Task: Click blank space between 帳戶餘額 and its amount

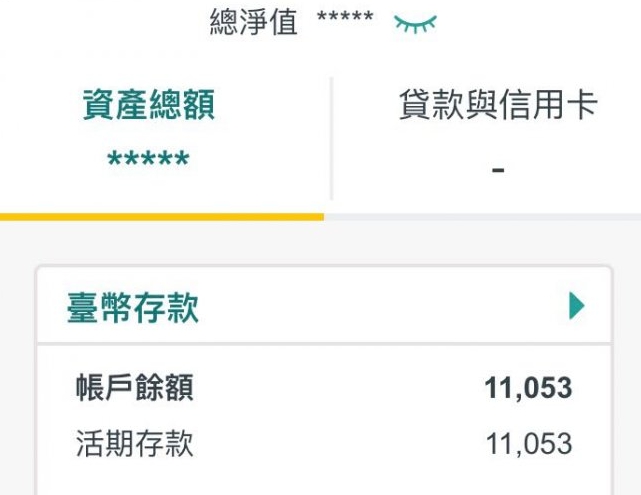Action: pos(340,388)
